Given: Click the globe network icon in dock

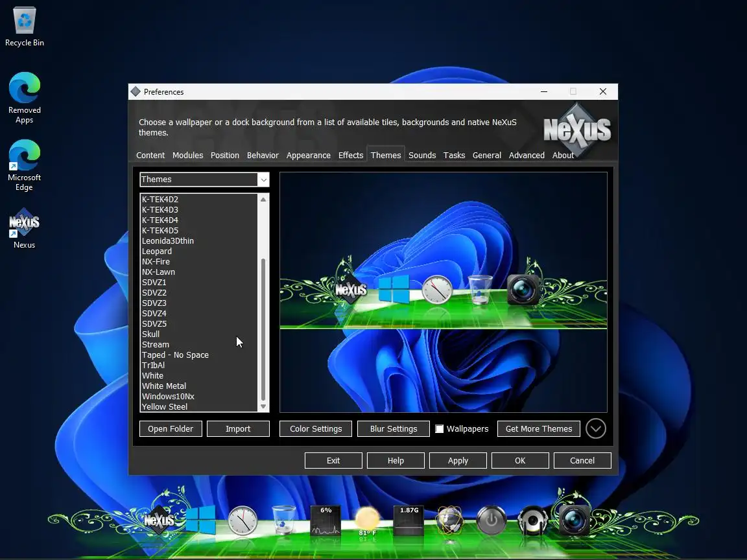Looking at the screenshot, I should click(450, 520).
